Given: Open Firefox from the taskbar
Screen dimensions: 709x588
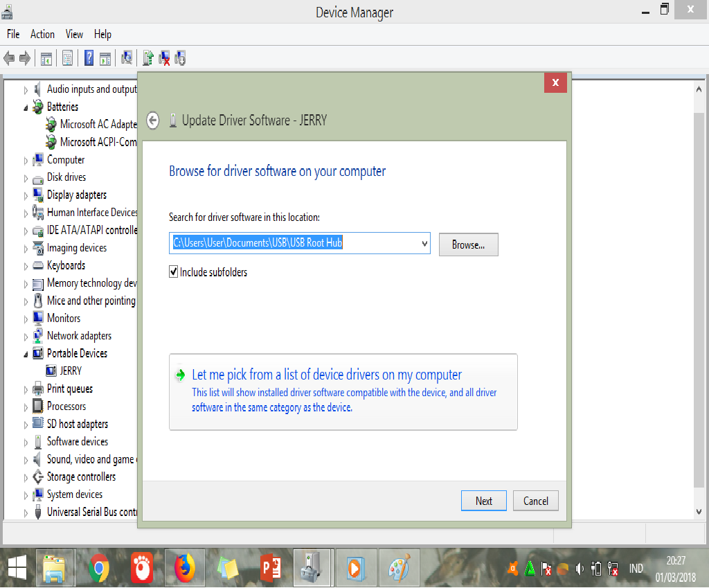Looking at the screenshot, I should pyautogui.click(x=184, y=568).
